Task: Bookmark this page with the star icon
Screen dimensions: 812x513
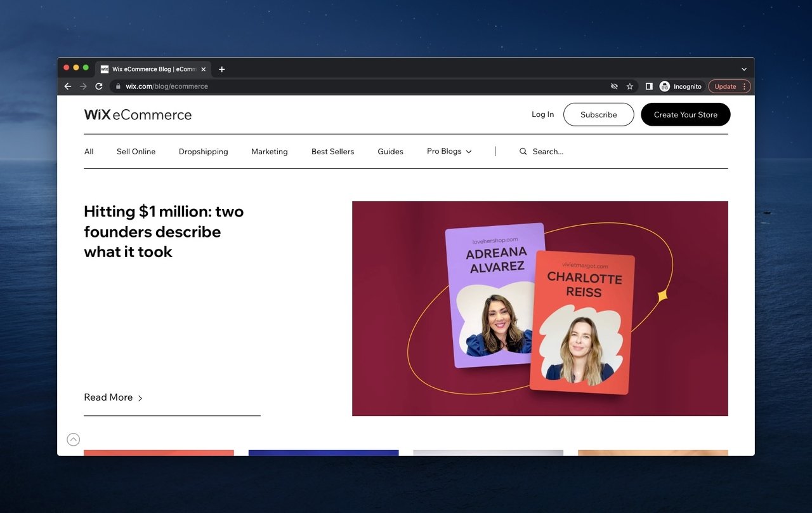Action: pyautogui.click(x=630, y=86)
